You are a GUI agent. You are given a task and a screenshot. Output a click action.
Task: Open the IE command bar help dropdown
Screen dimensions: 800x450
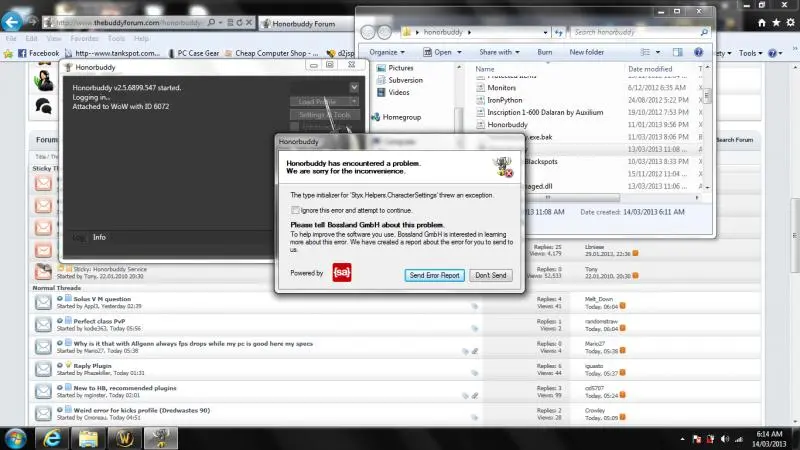(775, 53)
